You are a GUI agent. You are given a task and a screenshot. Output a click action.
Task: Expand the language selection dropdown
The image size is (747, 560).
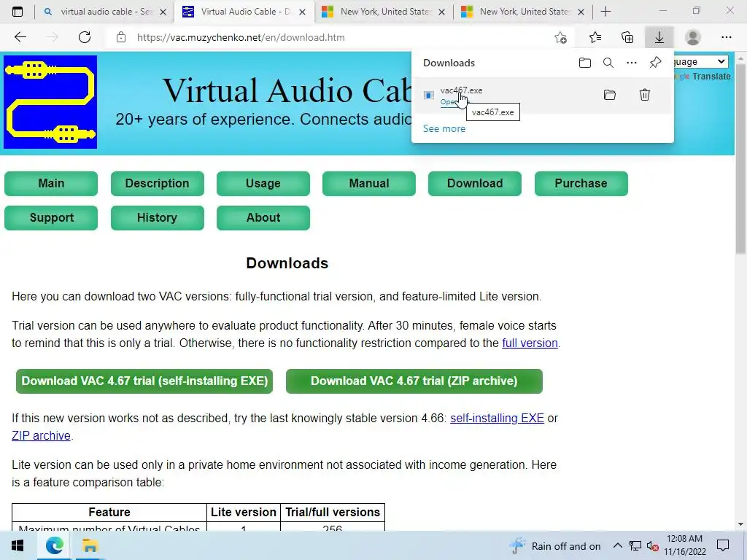tap(701, 61)
